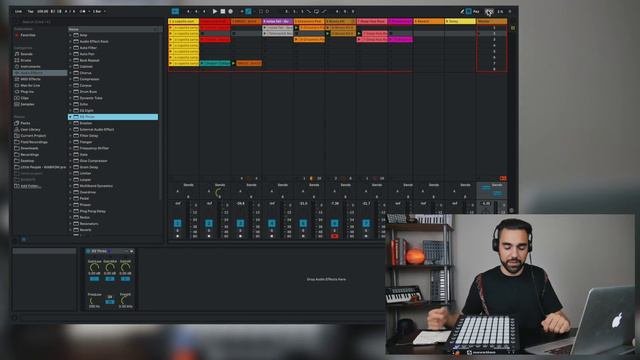Click the Name column header in browser
Image resolution: width=640 pixels, height=360 pixels.
[x=113, y=29]
